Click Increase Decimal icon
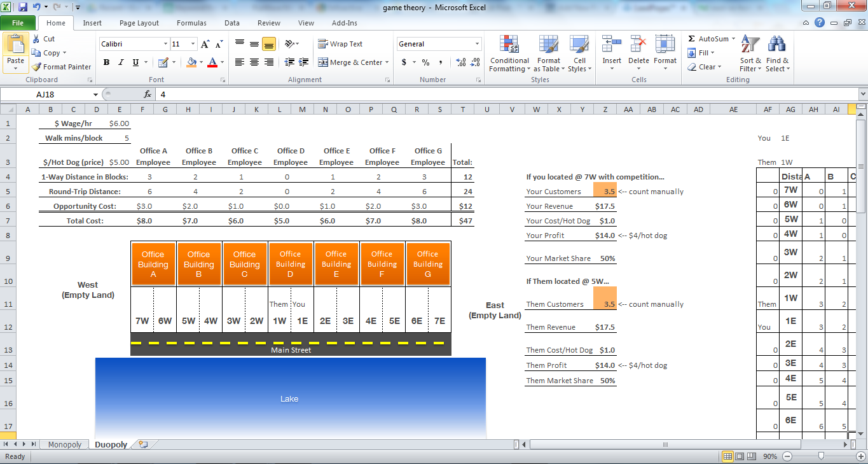The width and height of the screenshot is (868, 464). [x=461, y=62]
